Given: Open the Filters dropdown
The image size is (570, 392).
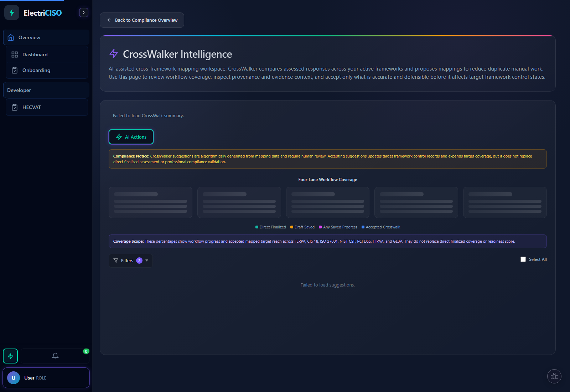Looking at the screenshot, I should tap(130, 261).
